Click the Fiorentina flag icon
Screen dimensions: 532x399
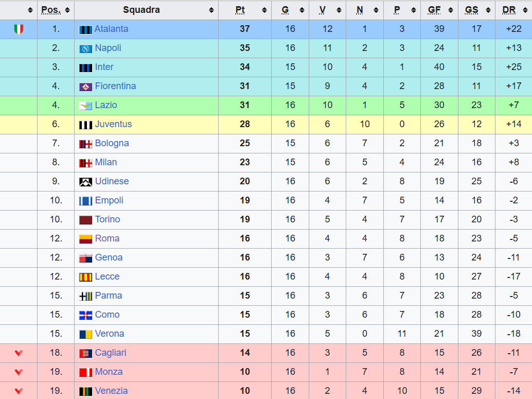[85, 87]
